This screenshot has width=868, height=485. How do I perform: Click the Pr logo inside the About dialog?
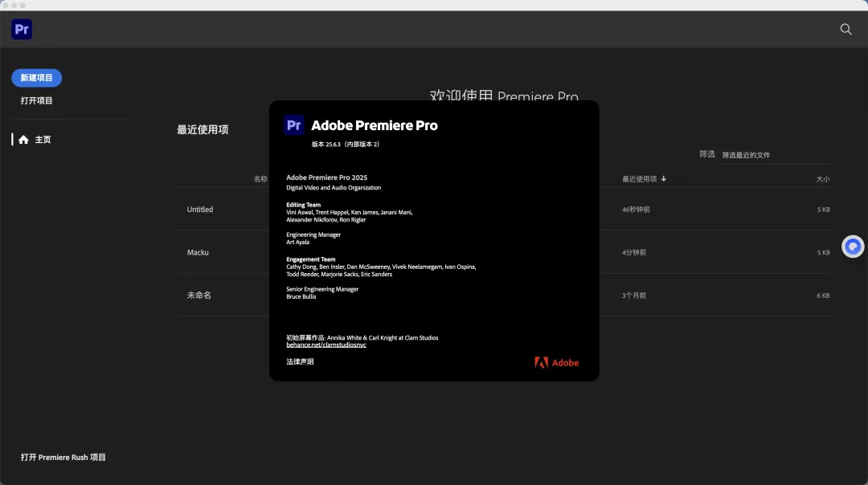(x=294, y=125)
